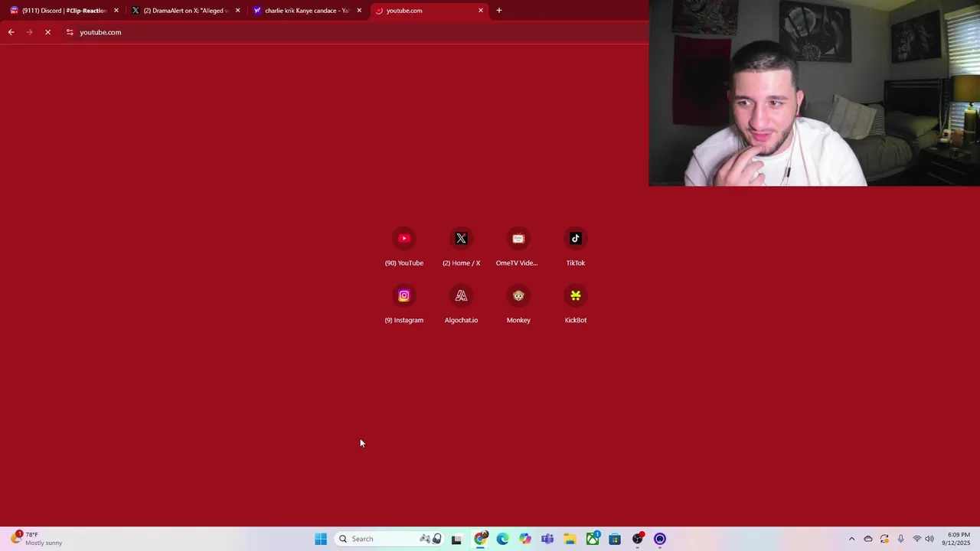Open the Xbox app from the taskbar
The height and width of the screenshot is (551, 980).
pos(593,539)
